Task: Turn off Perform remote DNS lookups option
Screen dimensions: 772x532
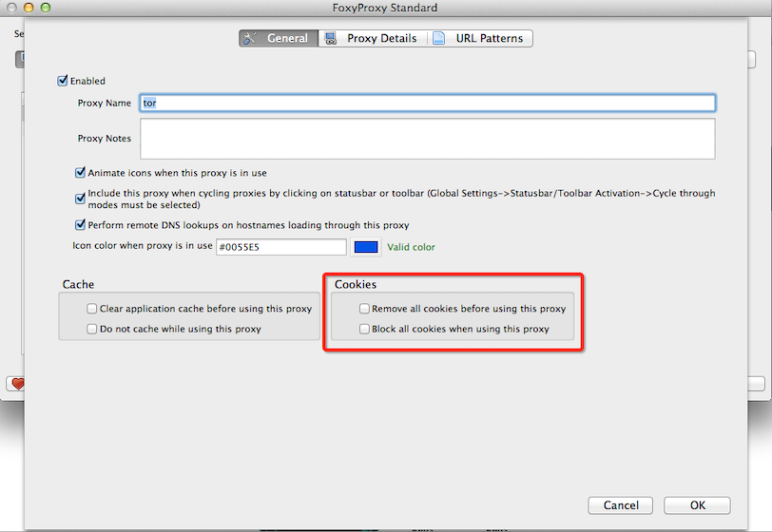Action: [x=81, y=226]
